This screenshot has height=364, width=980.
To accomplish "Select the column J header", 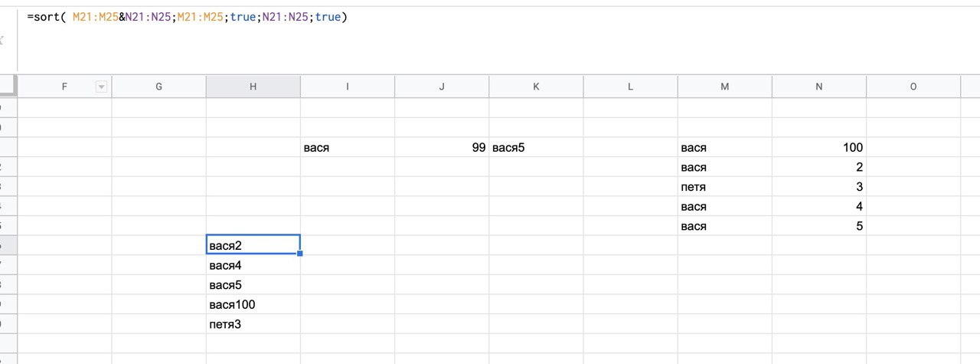I will tap(442, 87).
